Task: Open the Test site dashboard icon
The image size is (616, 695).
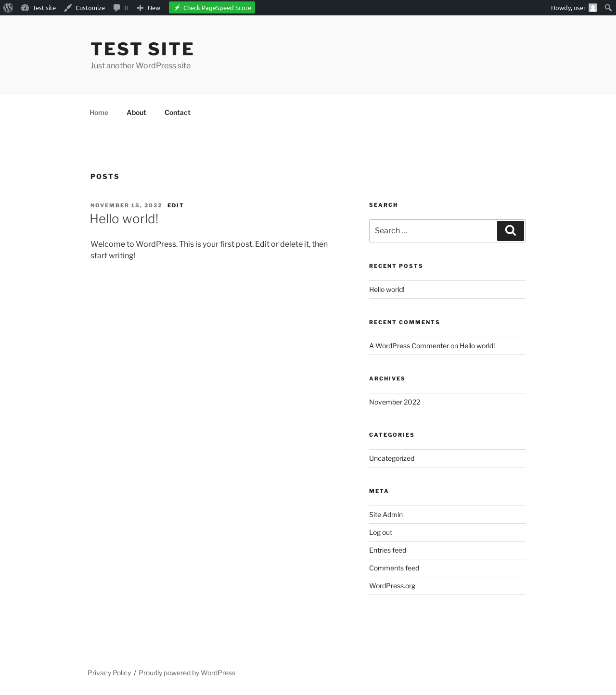Action: (25, 8)
